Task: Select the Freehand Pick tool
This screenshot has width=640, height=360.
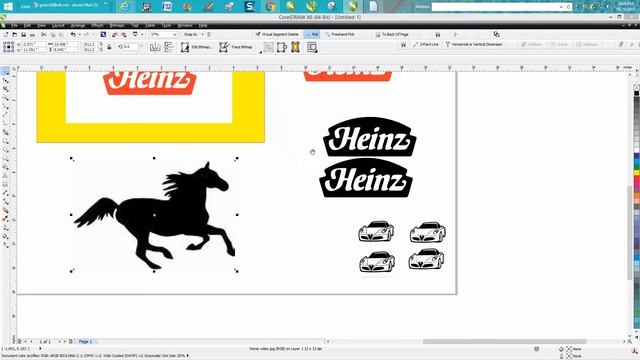Action: pos(340,35)
